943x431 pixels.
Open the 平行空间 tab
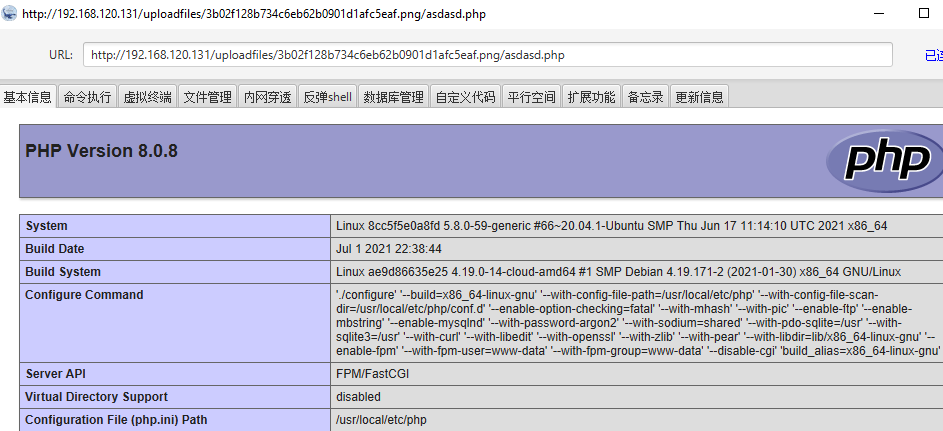click(x=531, y=97)
